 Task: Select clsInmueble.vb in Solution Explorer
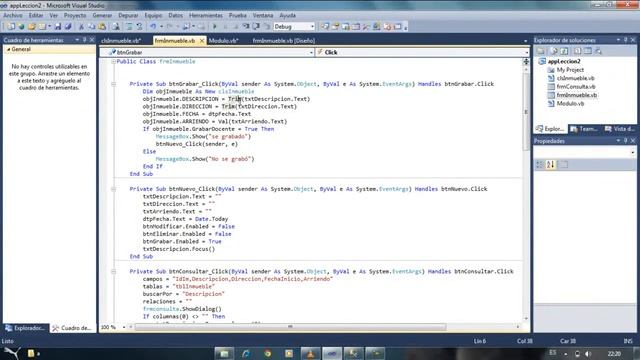click(576, 78)
